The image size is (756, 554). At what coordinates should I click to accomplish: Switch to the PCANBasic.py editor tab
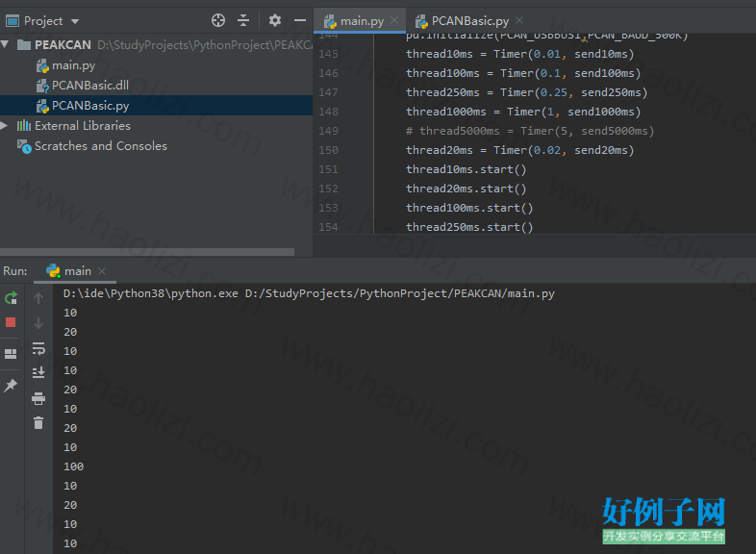click(469, 21)
